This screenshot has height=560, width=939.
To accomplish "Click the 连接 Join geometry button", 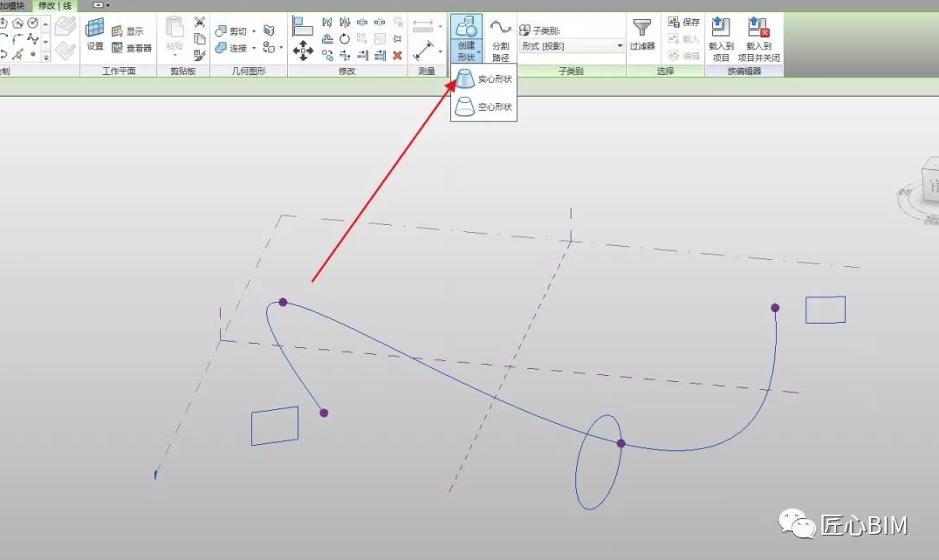I will click(x=231, y=47).
